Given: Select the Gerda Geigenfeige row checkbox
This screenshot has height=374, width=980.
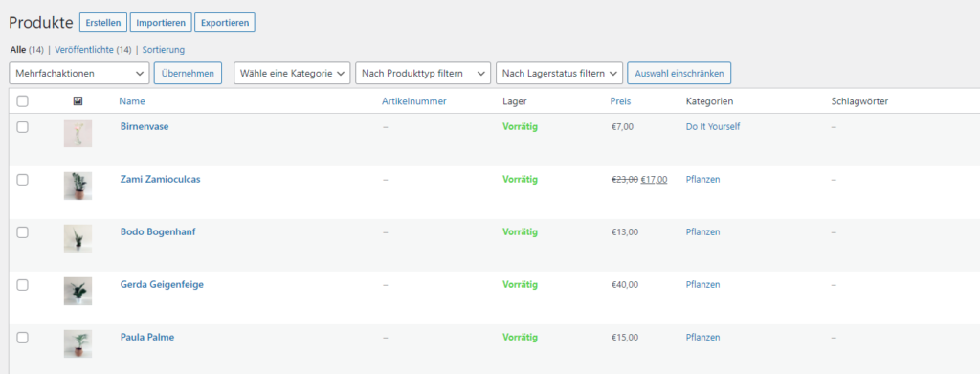Looking at the screenshot, I should click(x=23, y=285).
